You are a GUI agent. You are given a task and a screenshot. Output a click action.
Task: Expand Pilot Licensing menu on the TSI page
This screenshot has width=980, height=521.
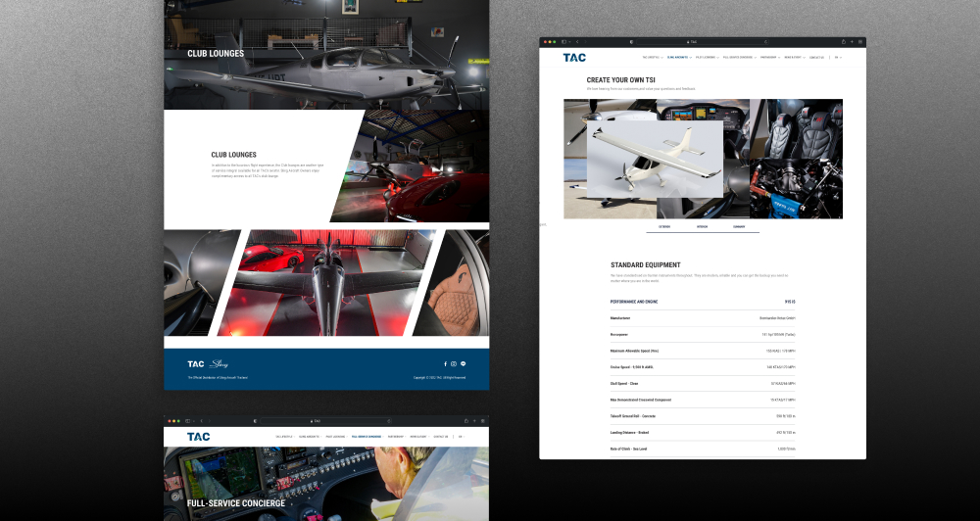click(x=706, y=57)
